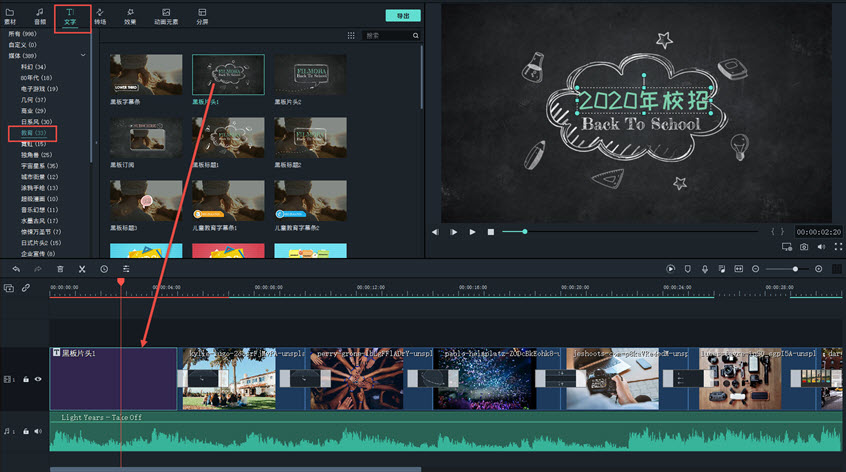The width and height of the screenshot is (846, 472).
Task: Choose the 儿童教育字幕条2 thumbnail
Action: click(x=310, y=201)
